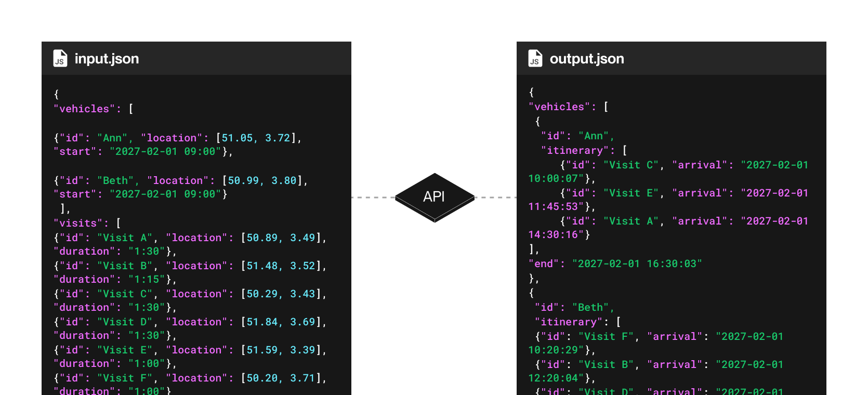Viewport: 868px width, 395px height.
Task: Click the "Ann" id value in output.json
Action: (594, 136)
